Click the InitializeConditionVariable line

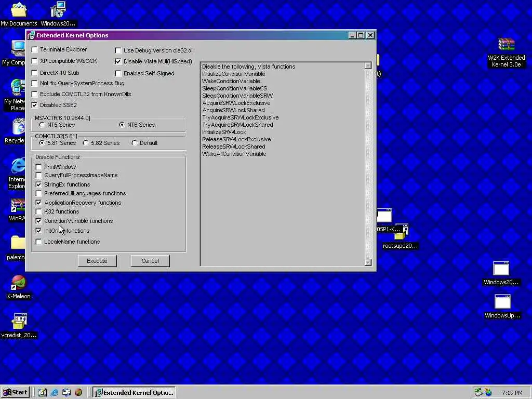pos(234,74)
